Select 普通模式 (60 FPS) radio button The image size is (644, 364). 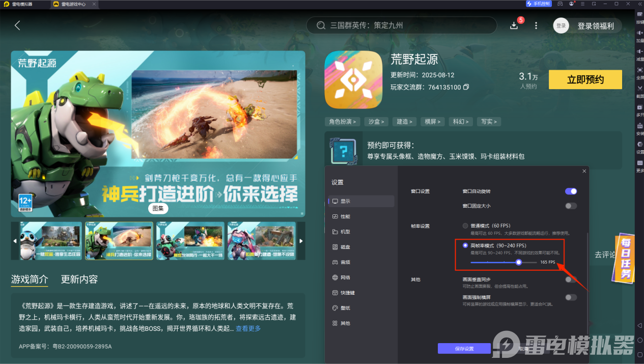(465, 226)
